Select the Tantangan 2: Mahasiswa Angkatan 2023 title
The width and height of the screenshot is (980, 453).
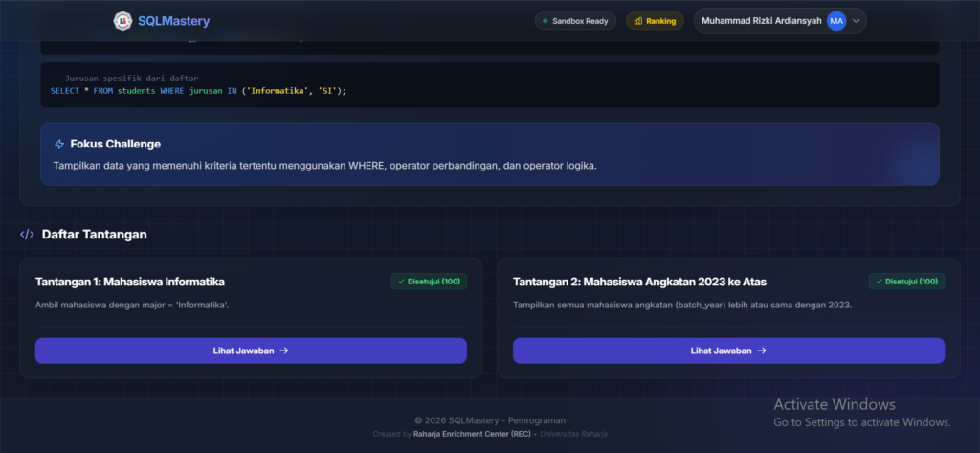(639, 282)
